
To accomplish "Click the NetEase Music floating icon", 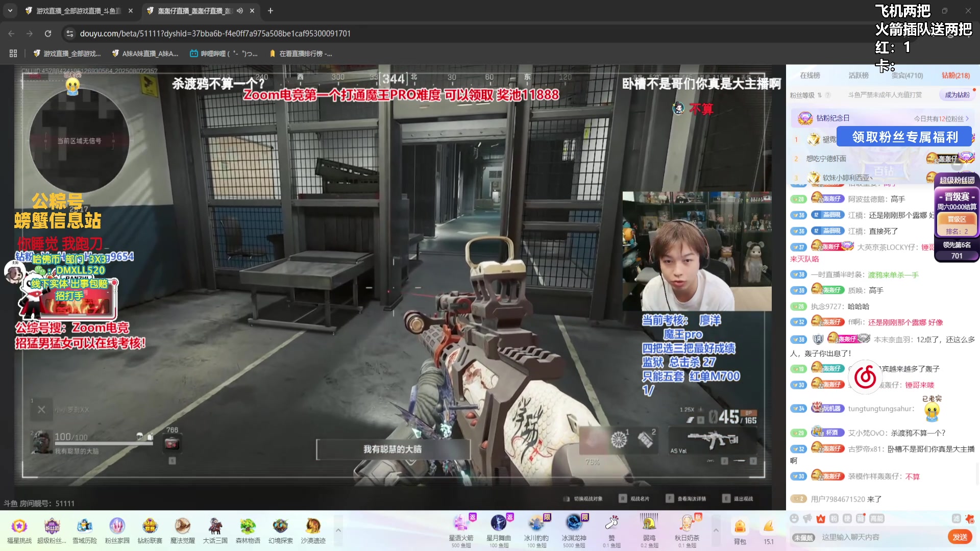I will tap(865, 378).
